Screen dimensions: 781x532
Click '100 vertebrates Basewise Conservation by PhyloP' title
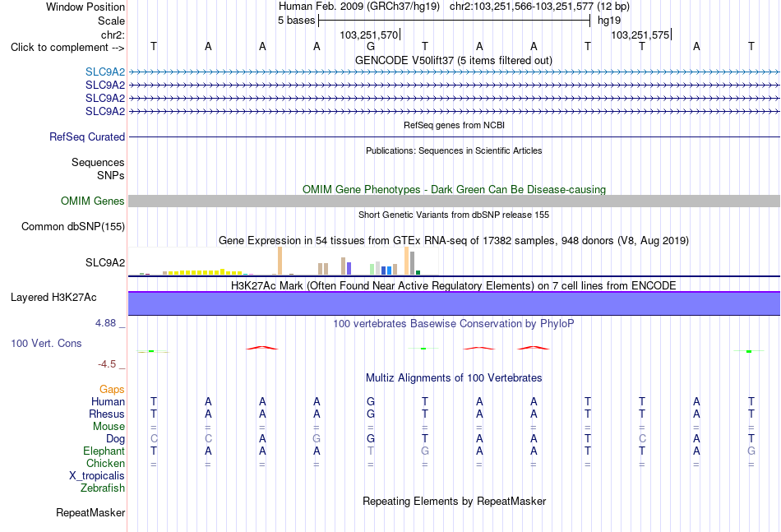coord(454,324)
